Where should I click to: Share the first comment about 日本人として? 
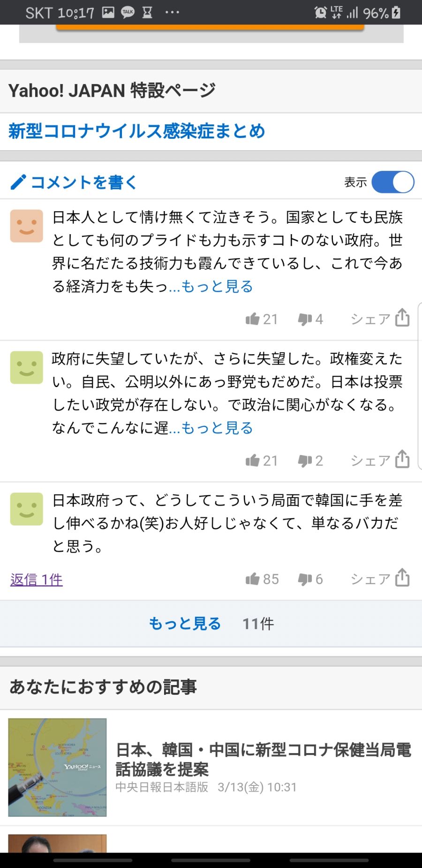coord(402,318)
